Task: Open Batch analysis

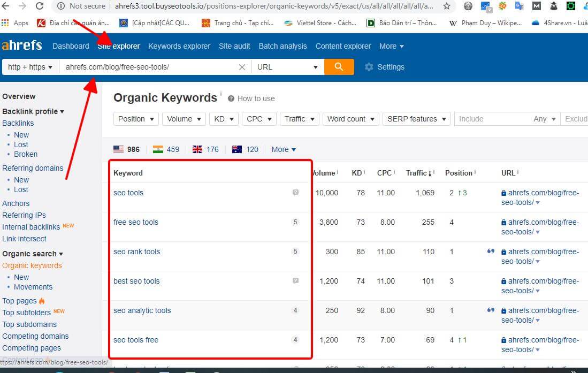Action: pos(282,46)
